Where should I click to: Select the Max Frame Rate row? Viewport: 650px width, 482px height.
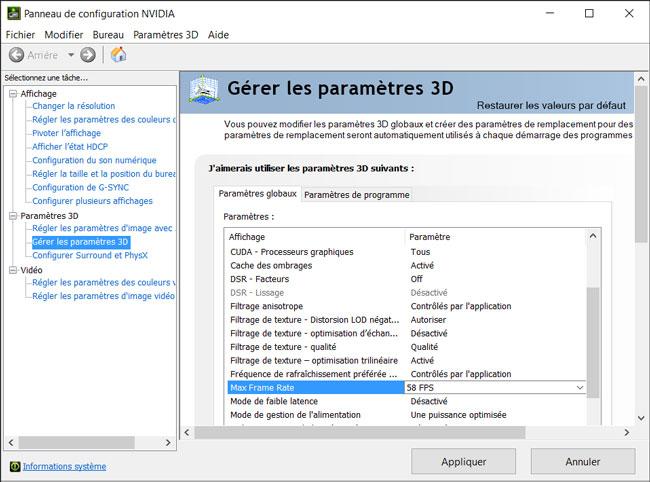click(x=315, y=388)
